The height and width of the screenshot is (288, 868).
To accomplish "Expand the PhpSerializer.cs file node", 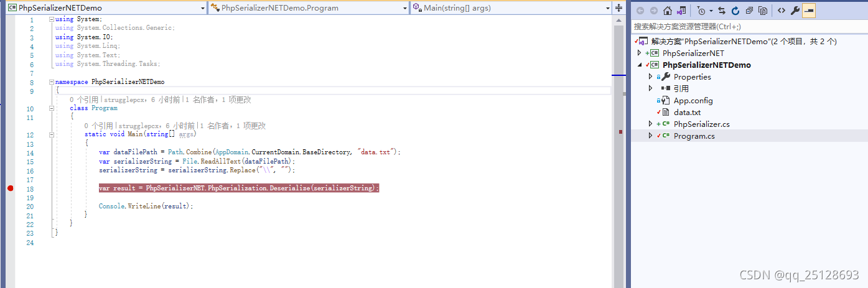I will pyautogui.click(x=650, y=124).
